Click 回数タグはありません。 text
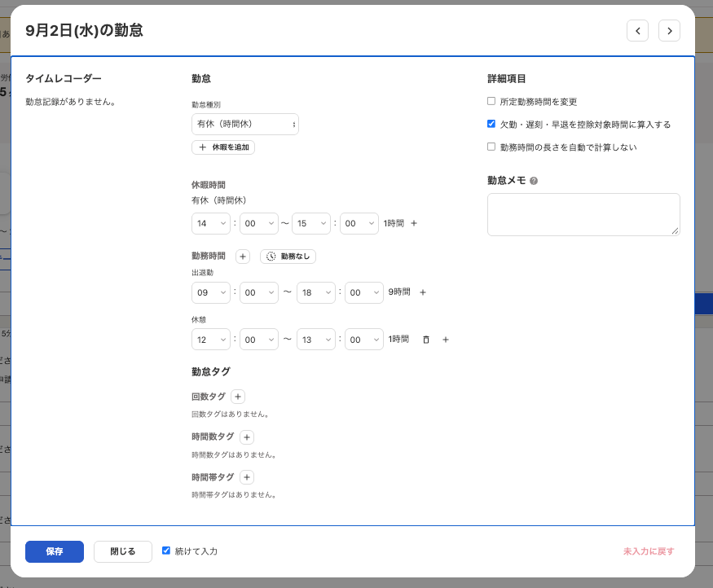Screen dimensions: 713x588 (x=231, y=415)
